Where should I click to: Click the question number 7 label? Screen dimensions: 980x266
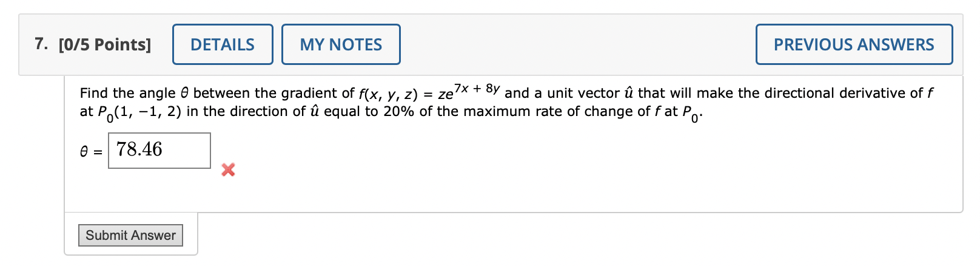pos(41,44)
